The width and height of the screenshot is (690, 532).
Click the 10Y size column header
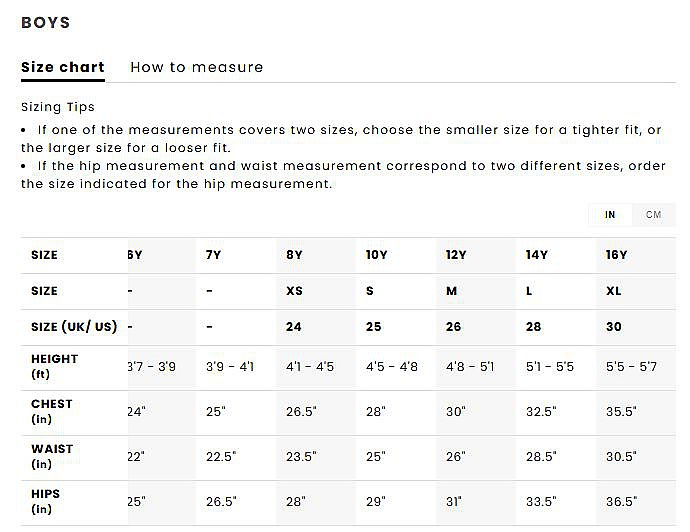(376, 255)
